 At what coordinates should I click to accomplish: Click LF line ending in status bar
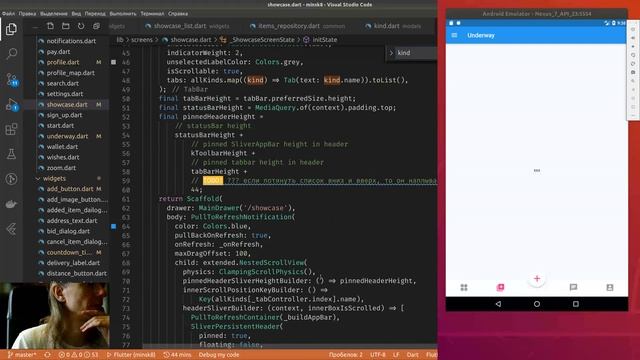click(x=396, y=355)
